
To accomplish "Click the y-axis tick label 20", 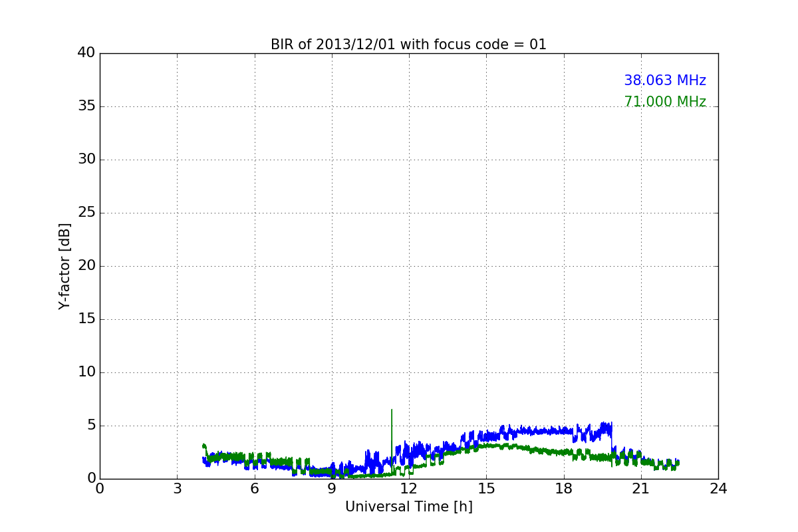I will pyautogui.click(x=86, y=266).
